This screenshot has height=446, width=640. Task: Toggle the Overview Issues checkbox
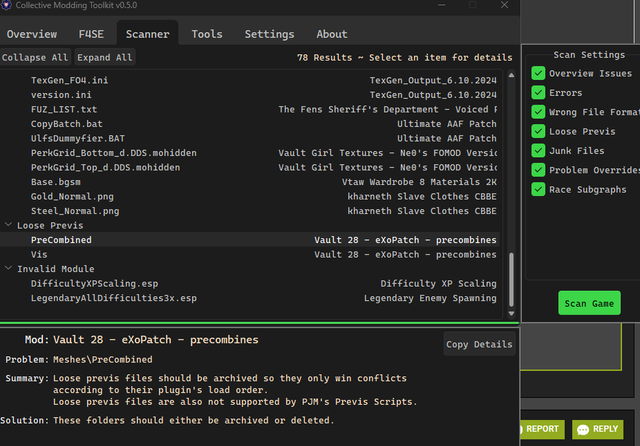(538, 73)
